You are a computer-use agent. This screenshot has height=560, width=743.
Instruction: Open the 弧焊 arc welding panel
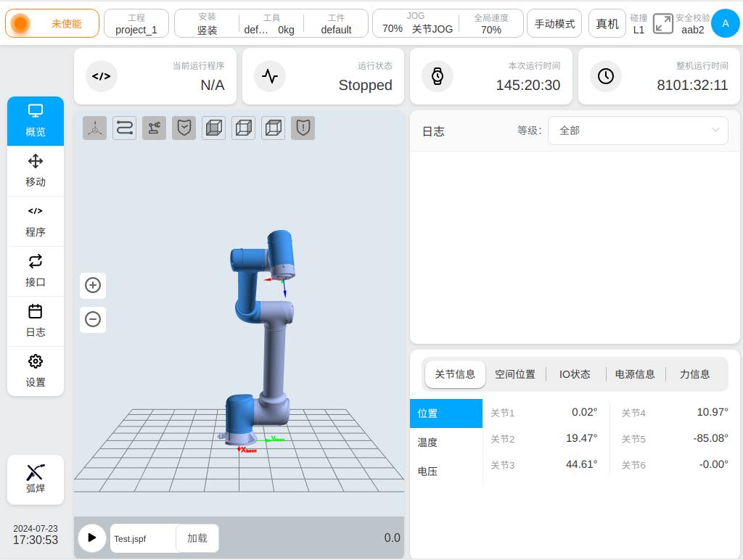click(x=36, y=479)
